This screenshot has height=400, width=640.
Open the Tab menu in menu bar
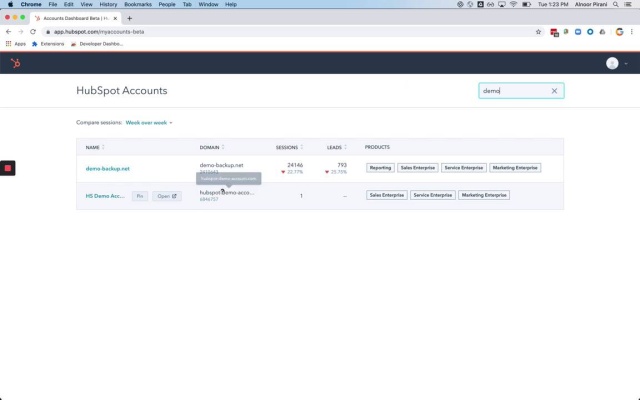(187, 4)
